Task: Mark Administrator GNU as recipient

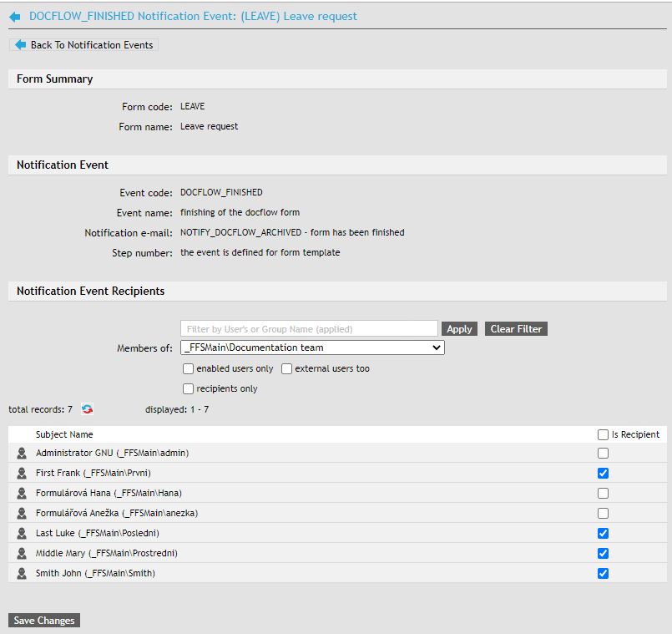Action: tap(604, 454)
